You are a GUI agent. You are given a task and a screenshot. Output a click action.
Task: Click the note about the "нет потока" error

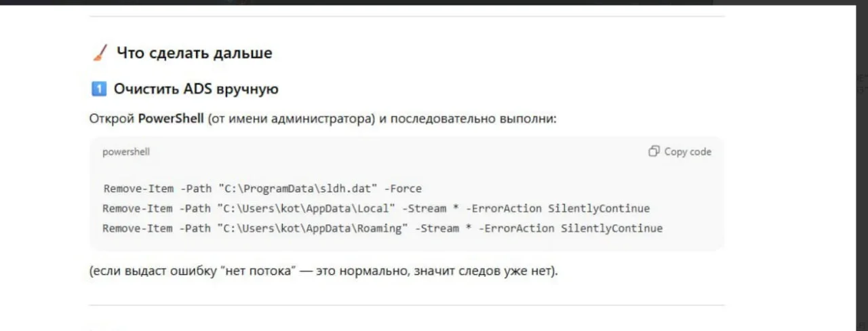point(323,271)
